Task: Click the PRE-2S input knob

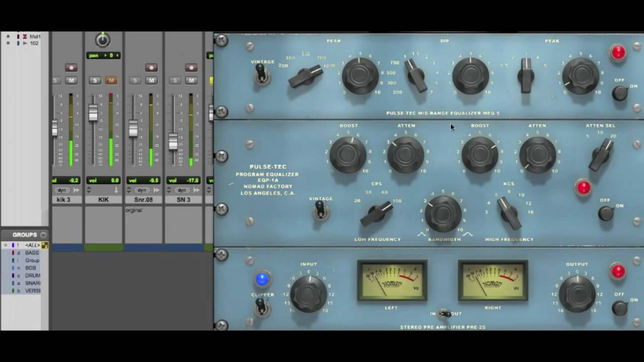Action: (309, 294)
